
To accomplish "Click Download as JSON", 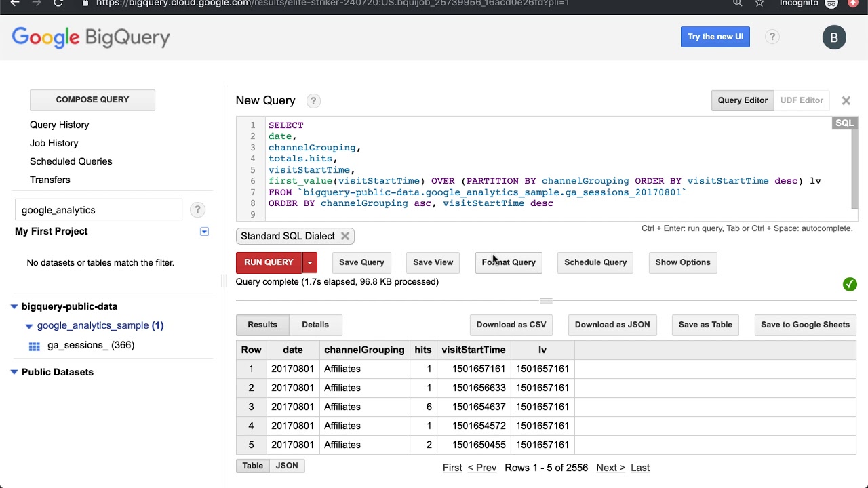I will pyautogui.click(x=612, y=325).
